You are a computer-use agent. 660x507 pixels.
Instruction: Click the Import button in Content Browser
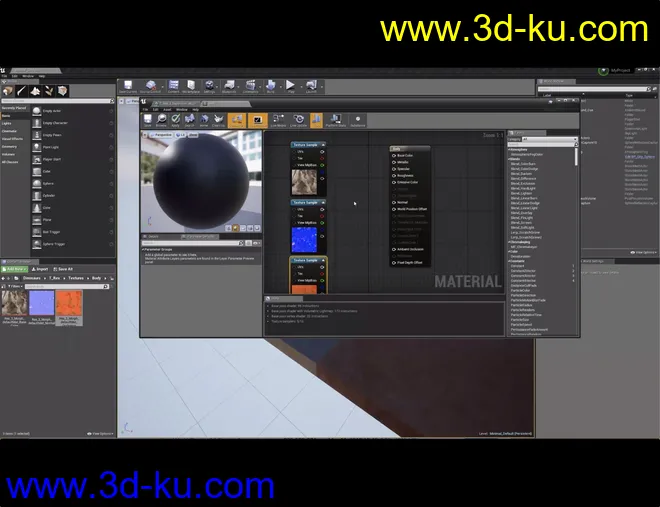pyautogui.click(x=40, y=269)
